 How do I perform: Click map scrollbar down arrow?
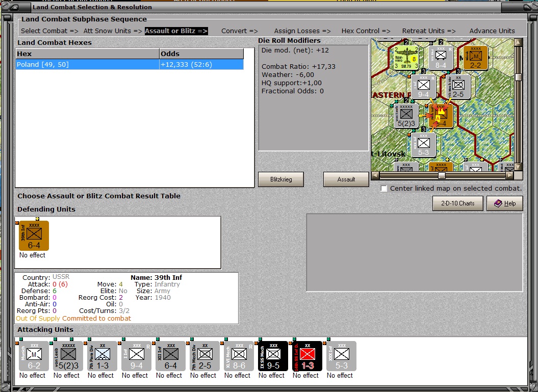tap(519, 167)
